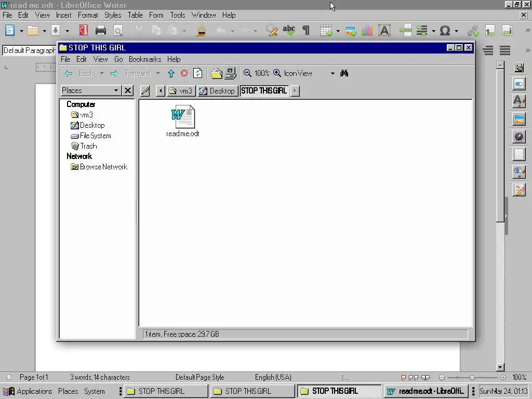Expand Save dropdown arrow in Writer
The image size is (532, 399).
coord(67,31)
